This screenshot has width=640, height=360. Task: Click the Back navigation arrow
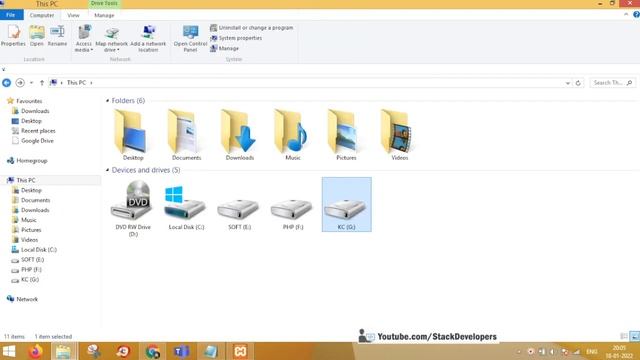click(7, 83)
